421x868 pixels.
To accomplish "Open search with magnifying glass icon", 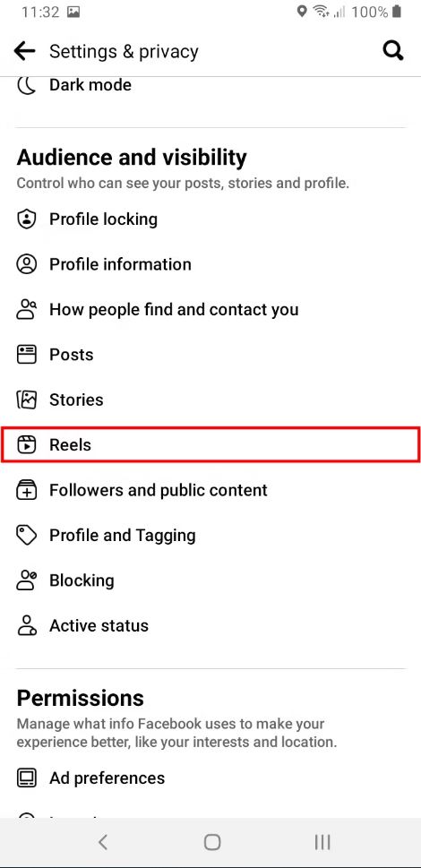I will pyautogui.click(x=393, y=51).
